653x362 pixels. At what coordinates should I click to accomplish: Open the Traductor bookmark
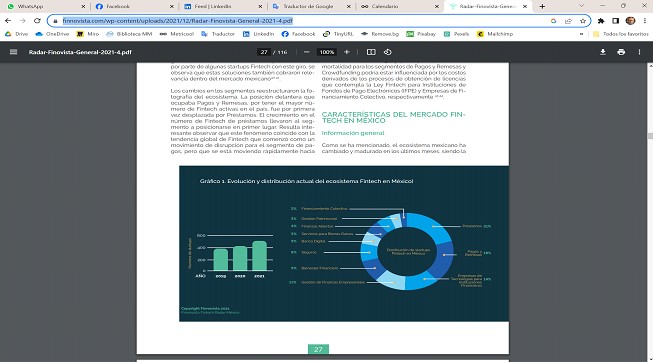218,34
